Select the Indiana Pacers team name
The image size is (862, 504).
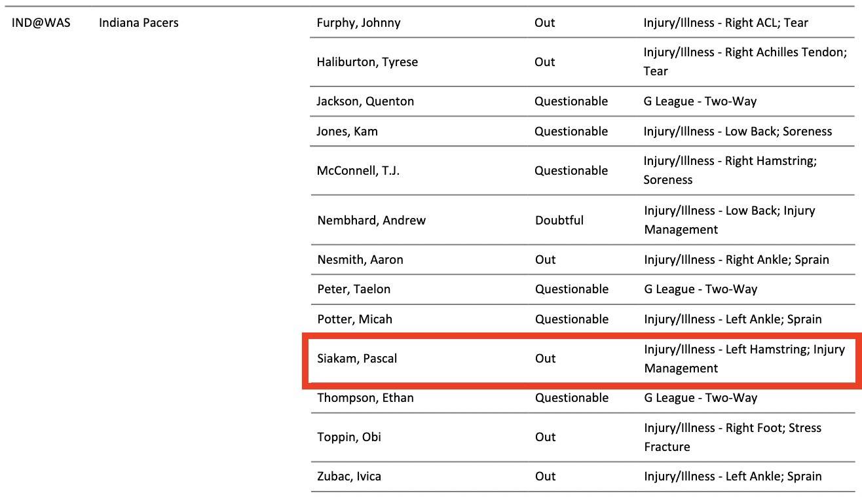[139, 23]
